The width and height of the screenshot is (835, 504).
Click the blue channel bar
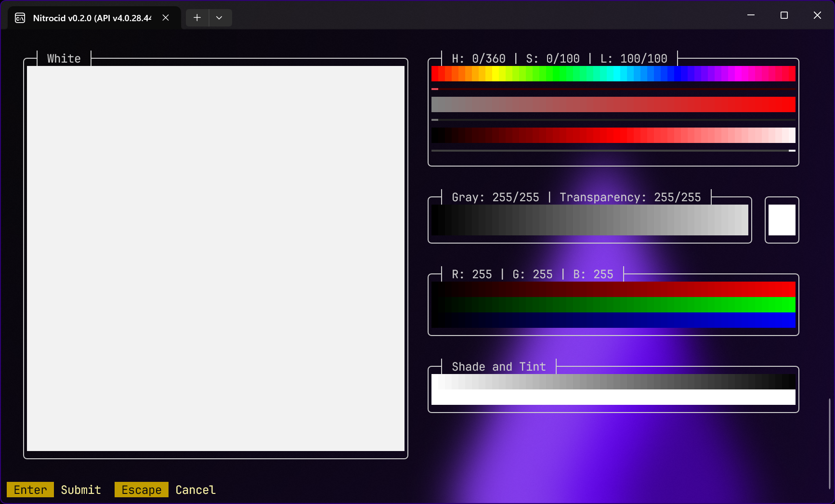click(x=613, y=320)
